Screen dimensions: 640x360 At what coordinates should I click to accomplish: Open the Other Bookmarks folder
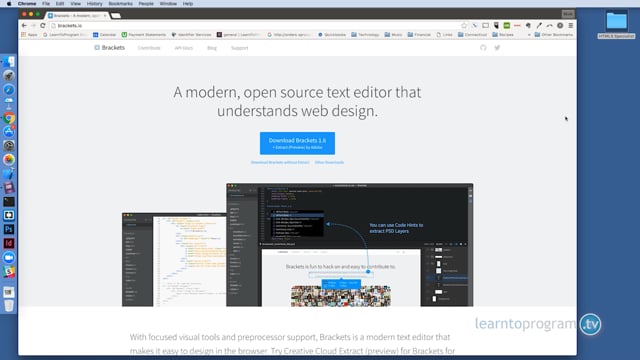(x=554, y=35)
